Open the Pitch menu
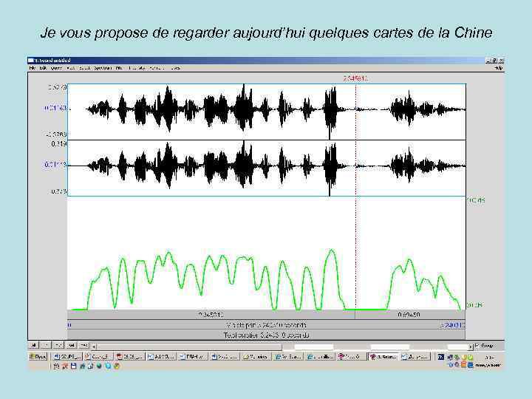 pos(119,68)
